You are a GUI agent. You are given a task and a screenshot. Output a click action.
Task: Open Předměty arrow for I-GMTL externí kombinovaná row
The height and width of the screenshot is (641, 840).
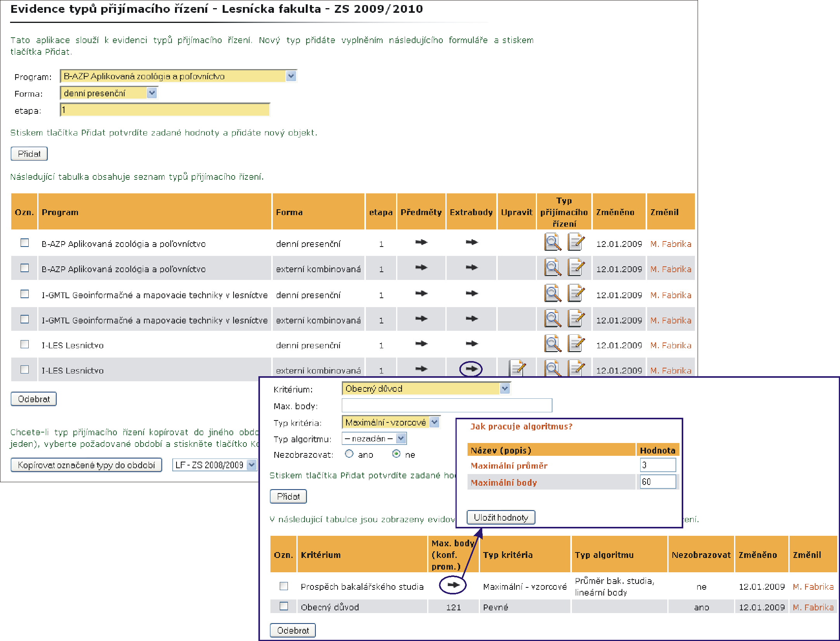point(421,319)
